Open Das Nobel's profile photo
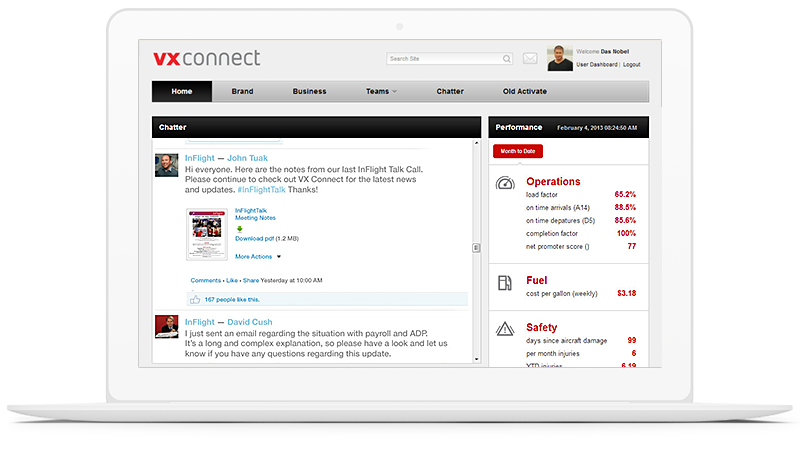The height and width of the screenshot is (455, 800). (x=559, y=58)
